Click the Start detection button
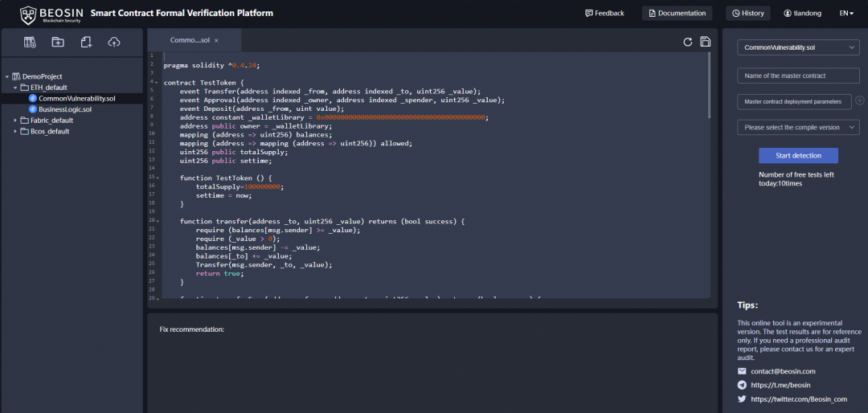The image size is (868, 413). pos(798,155)
